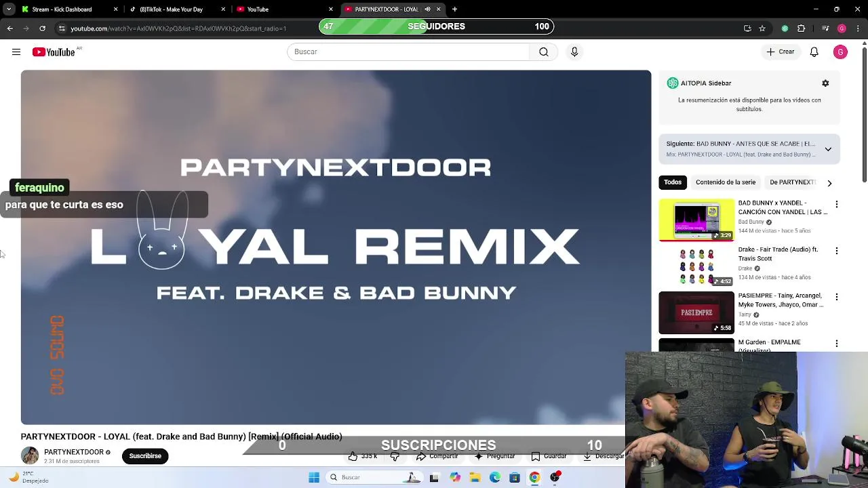The image size is (868, 488).
Task: Click the video player to pause
Action: (336, 247)
